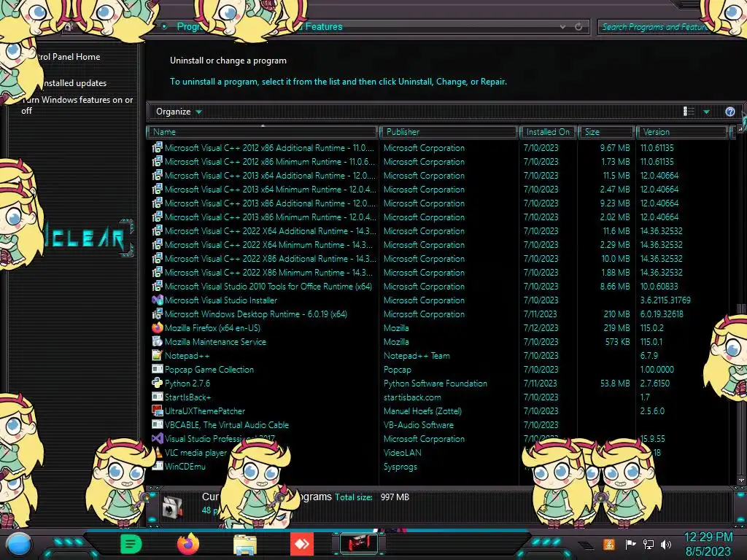
Task: Expand the address bar history dropdown
Action: pyautogui.click(x=562, y=27)
